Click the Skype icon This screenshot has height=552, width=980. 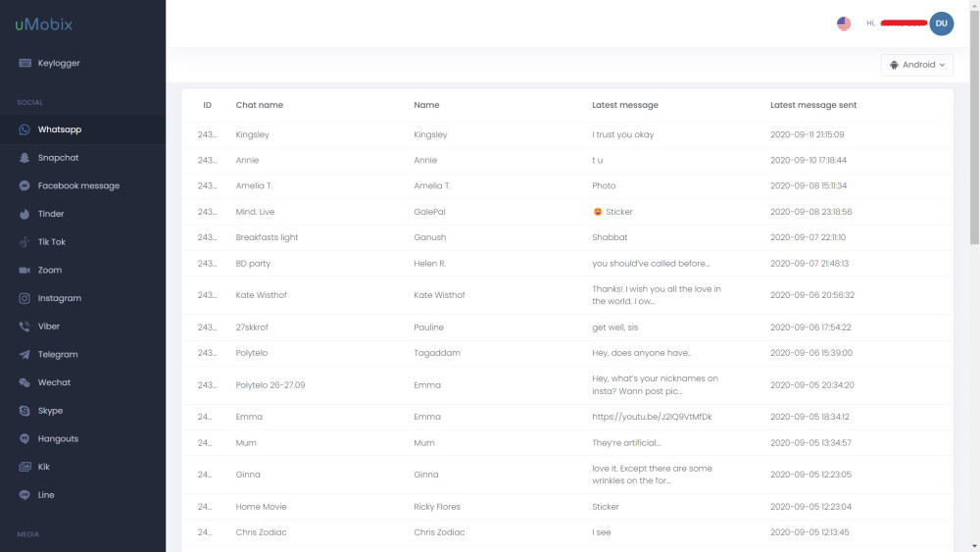[24, 411]
